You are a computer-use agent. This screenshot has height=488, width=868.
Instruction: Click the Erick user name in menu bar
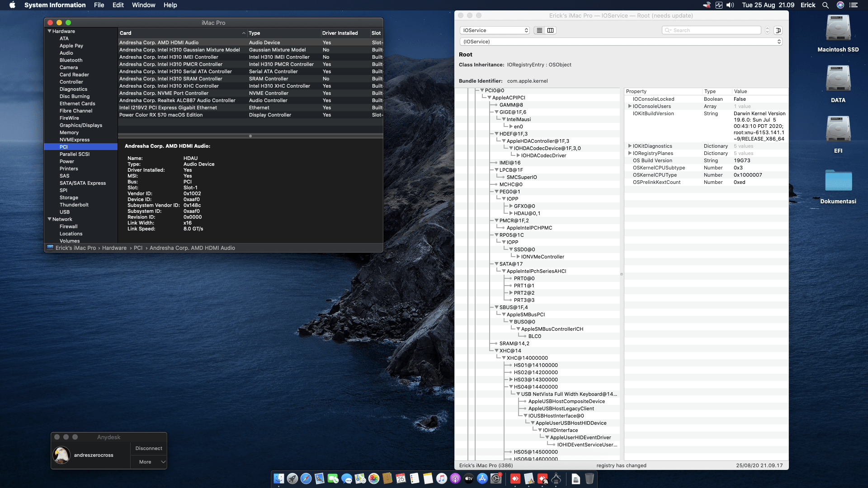point(808,5)
